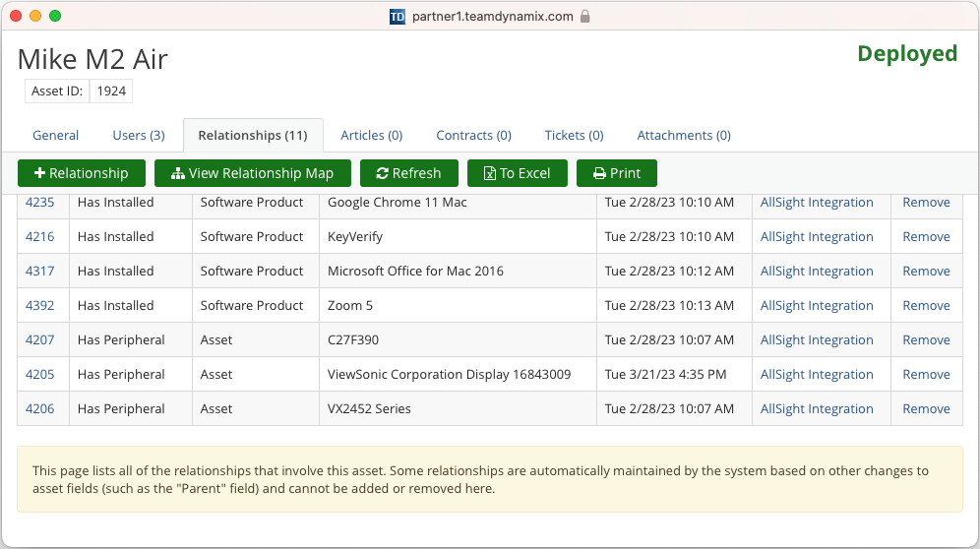Open relationship ID 4206 link
Viewport: 980px width, 549px height.
(40, 408)
